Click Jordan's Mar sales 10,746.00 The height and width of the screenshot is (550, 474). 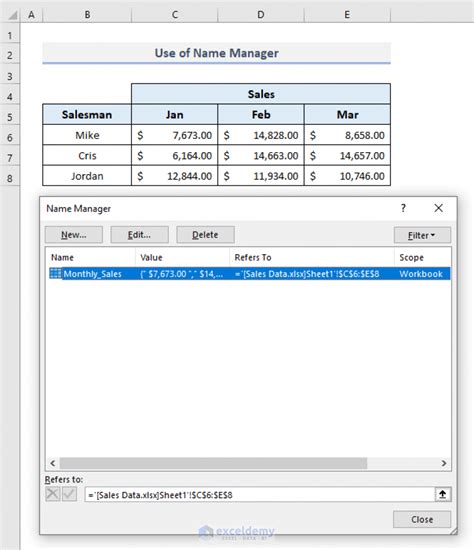coord(347,176)
